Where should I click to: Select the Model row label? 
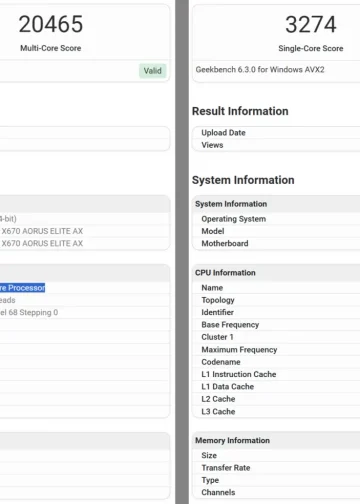213,231
